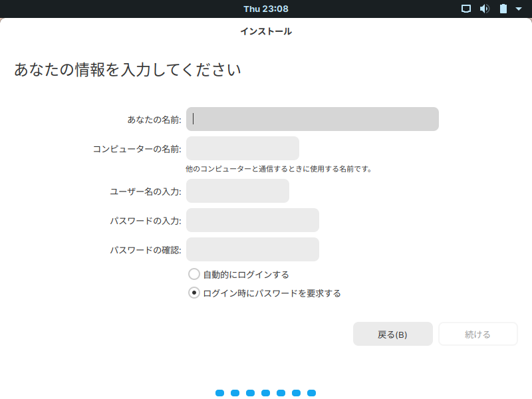Click the battery status icon
Screen dimensions: 532x399
(x=503, y=9)
